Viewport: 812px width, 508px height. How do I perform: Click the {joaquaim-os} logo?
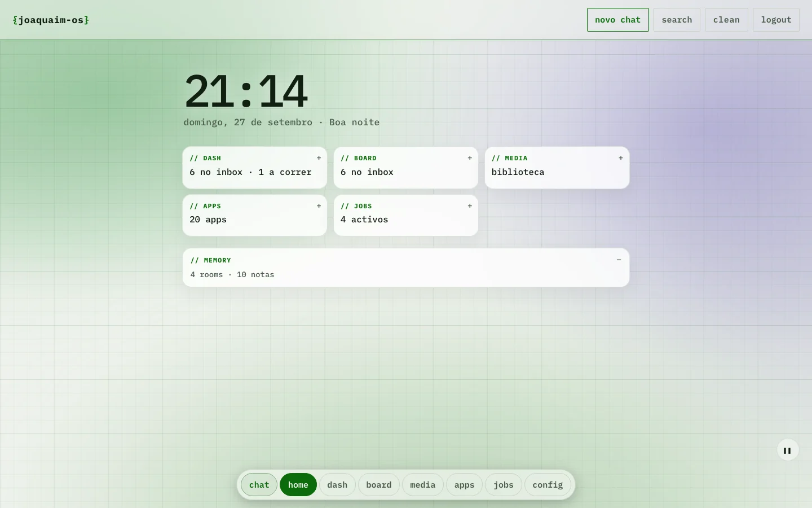click(x=51, y=20)
